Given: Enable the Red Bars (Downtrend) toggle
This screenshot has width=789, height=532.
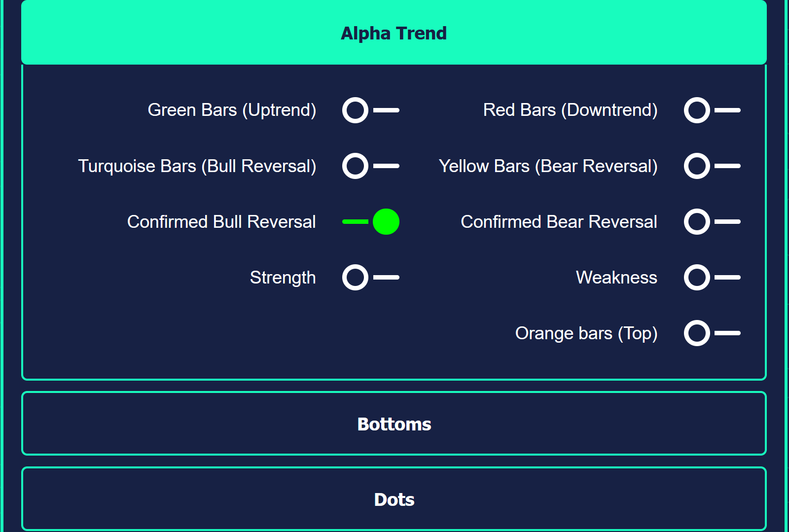Looking at the screenshot, I should (712, 110).
